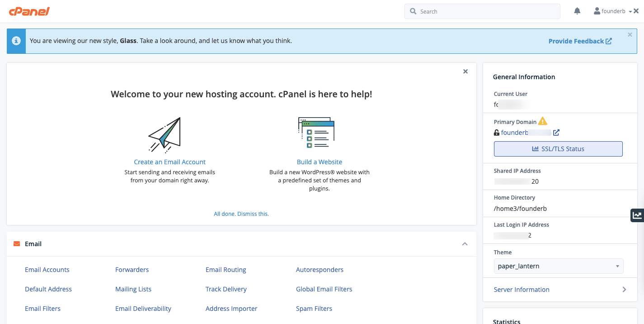Click the welcome heading text
The height and width of the screenshot is (324, 644).
coord(241,94)
